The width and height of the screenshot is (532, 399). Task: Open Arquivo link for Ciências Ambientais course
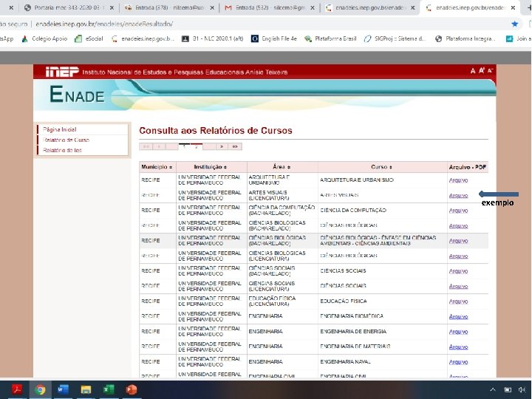point(458,241)
